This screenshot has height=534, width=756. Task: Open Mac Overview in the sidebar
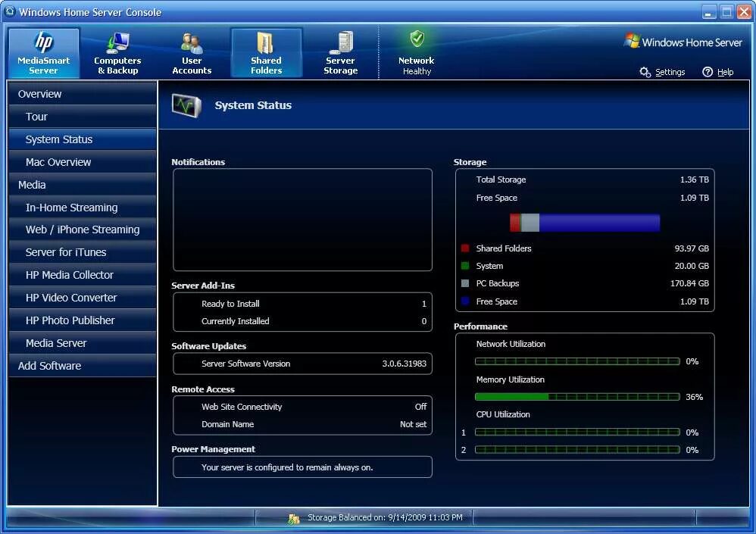click(83, 162)
